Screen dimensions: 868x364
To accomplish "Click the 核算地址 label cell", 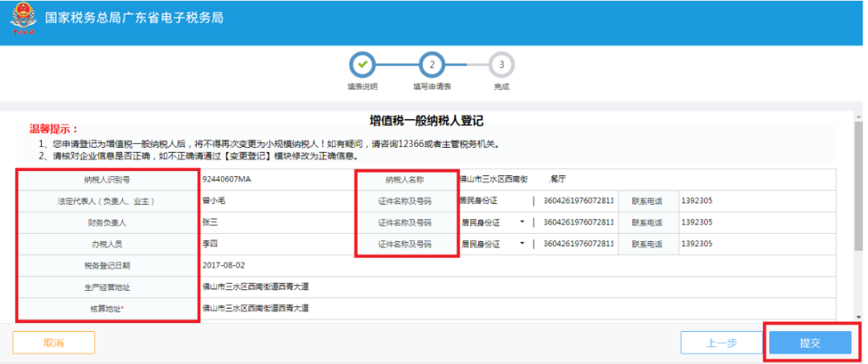I will click(108, 308).
